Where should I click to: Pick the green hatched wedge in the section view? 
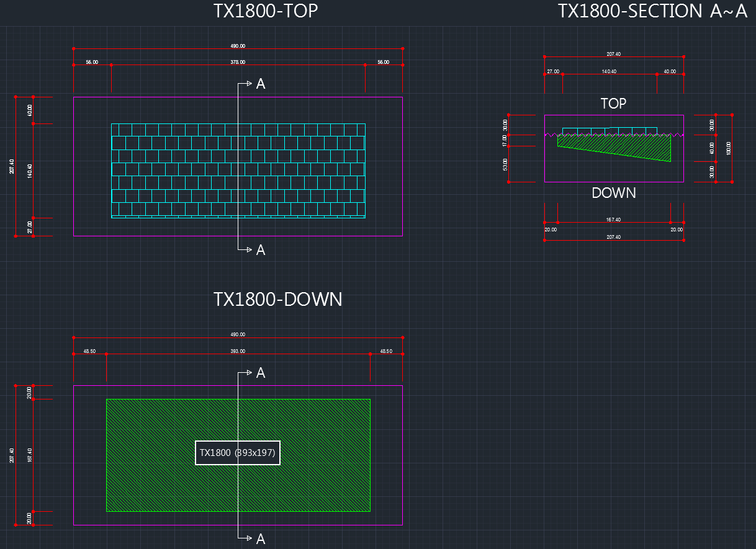[646, 148]
